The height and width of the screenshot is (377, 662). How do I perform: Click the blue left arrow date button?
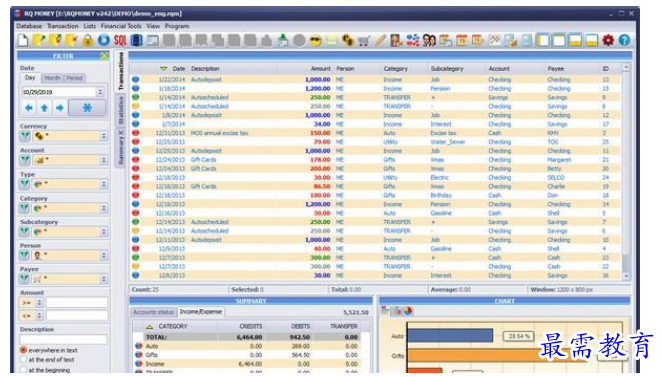tap(29, 108)
